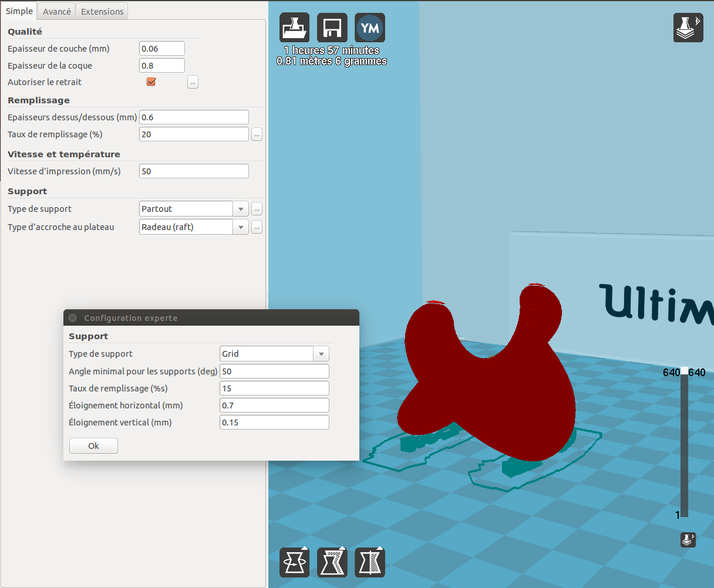This screenshot has height=588, width=714.
Task: Toggle the Autoriser le retrait checkbox
Action: (151, 82)
